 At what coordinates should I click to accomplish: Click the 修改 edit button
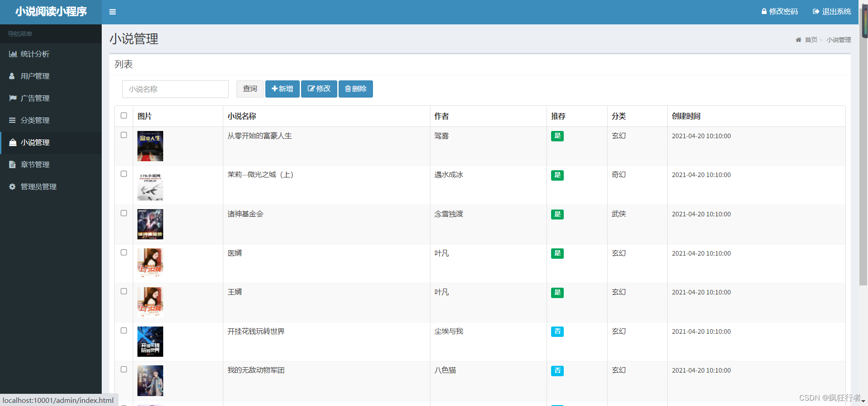[319, 89]
